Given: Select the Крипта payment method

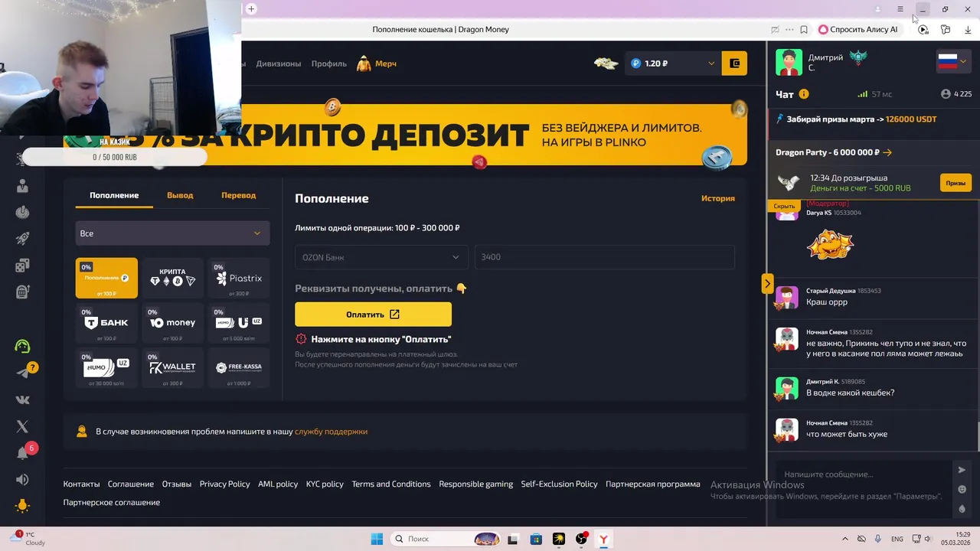Looking at the screenshot, I should [173, 278].
